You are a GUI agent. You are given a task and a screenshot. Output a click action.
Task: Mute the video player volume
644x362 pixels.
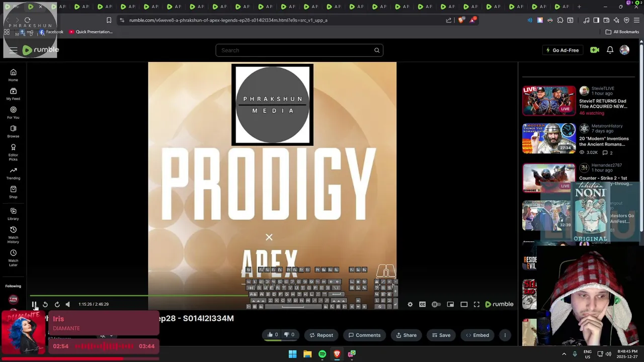point(68,304)
